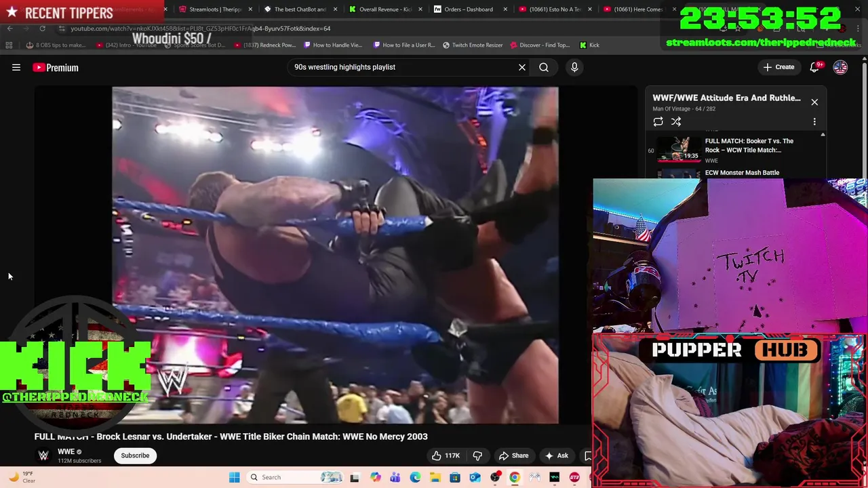
Task: Select the ECW Monster Mash Battle video
Action: (x=742, y=173)
